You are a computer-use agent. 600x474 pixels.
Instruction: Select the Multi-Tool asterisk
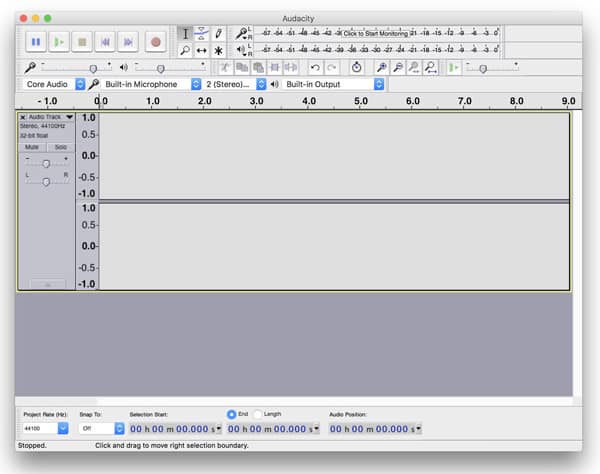[x=218, y=50]
